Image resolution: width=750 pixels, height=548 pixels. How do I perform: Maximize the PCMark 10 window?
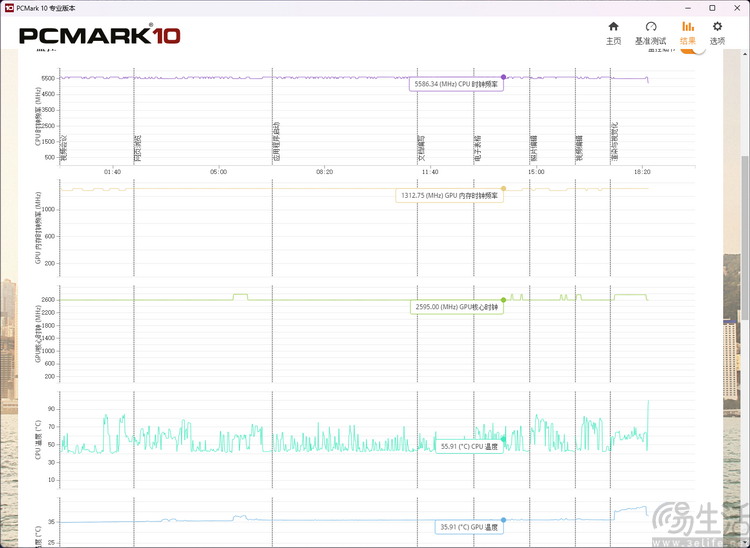pos(712,8)
